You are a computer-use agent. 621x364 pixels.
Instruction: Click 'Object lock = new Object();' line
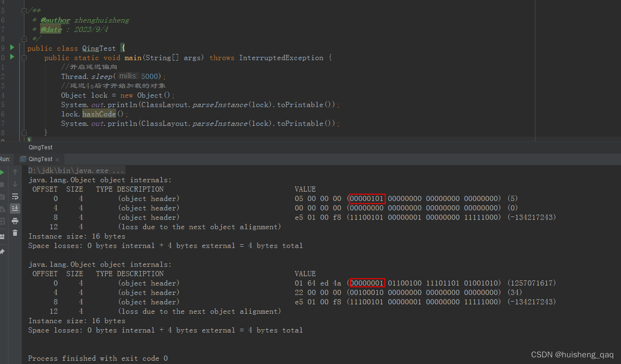click(118, 95)
